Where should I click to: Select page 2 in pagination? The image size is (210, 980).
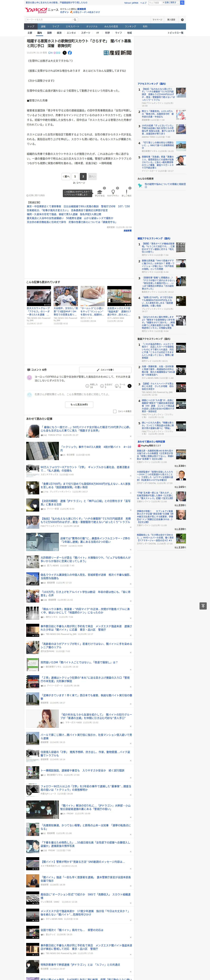83,177
